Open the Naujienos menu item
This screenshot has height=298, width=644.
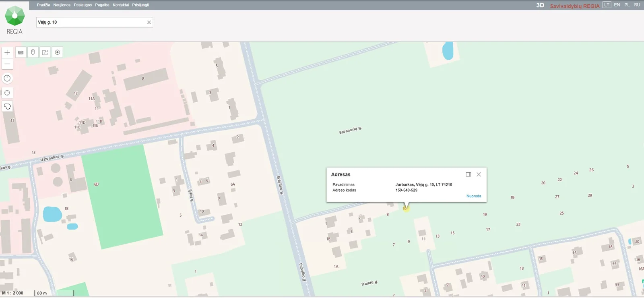click(62, 5)
